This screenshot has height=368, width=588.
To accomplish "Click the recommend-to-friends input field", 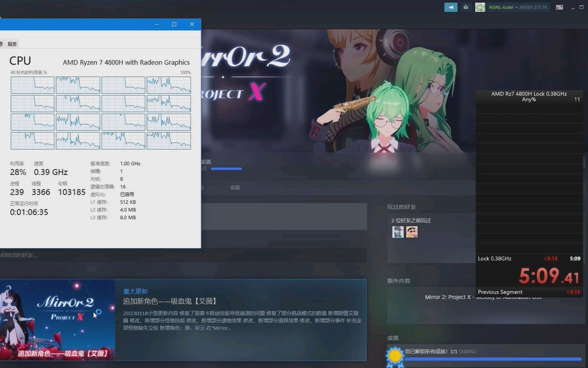I will coord(183,255).
